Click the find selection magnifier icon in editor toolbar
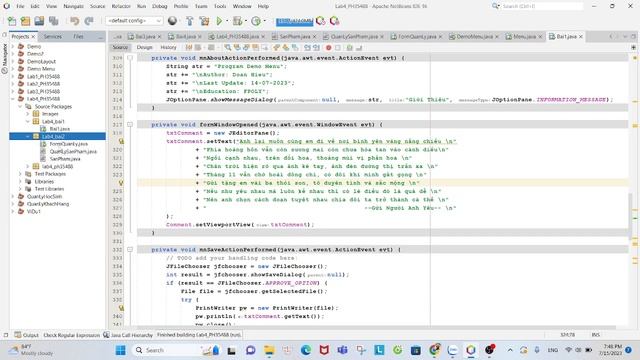The image size is (640, 360). [x=228, y=48]
